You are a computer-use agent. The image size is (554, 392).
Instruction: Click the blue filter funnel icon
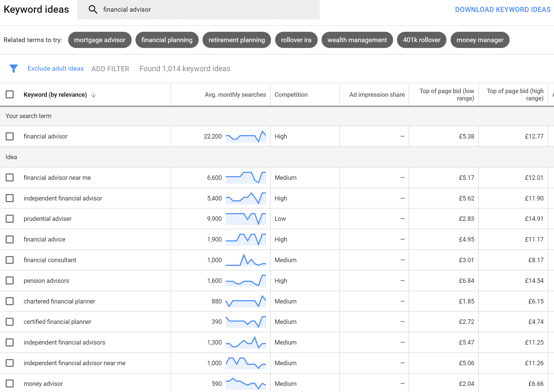click(13, 68)
